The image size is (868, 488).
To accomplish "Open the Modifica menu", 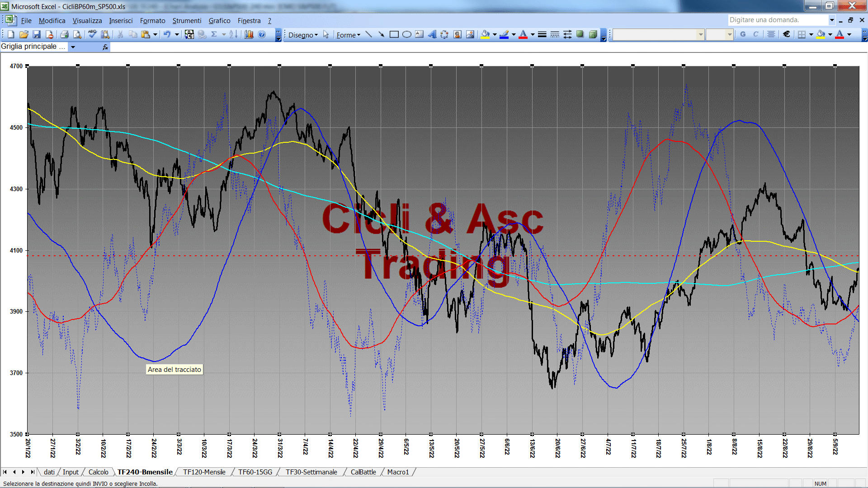I will pyautogui.click(x=52, y=21).
